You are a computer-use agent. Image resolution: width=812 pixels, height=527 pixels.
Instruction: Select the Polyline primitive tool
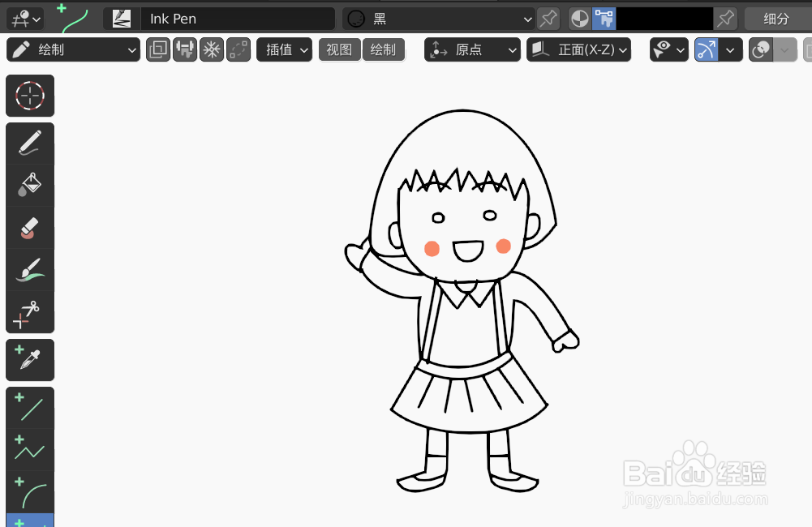click(30, 449)
